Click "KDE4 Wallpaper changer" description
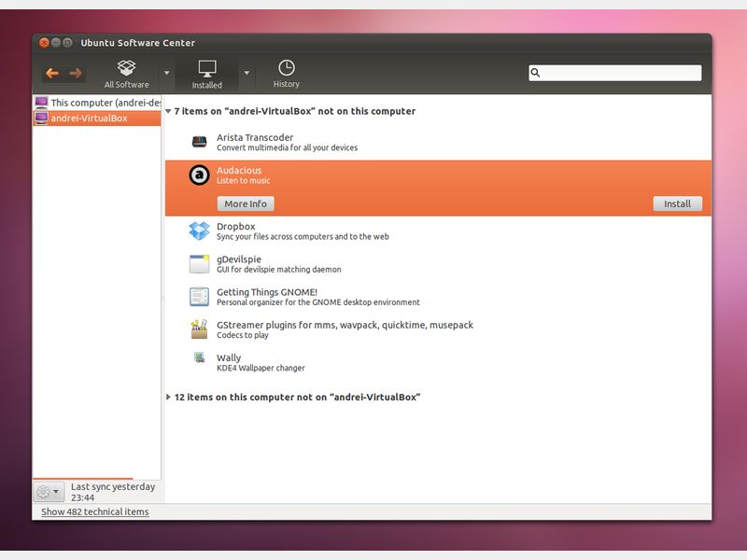The image size is (747, 560). pos(261,368)
